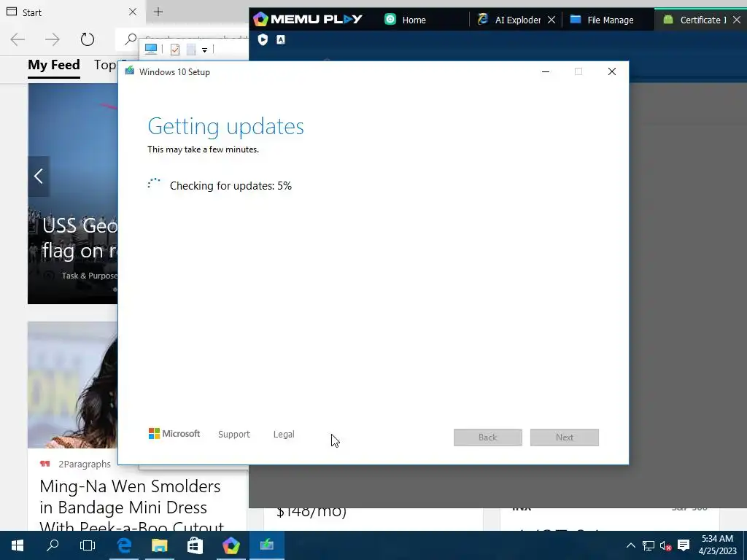Open the Ming-Na Wen article thumbnail
Image resolution: width=747 pixels, height=560 pixels.
[72, 385]
